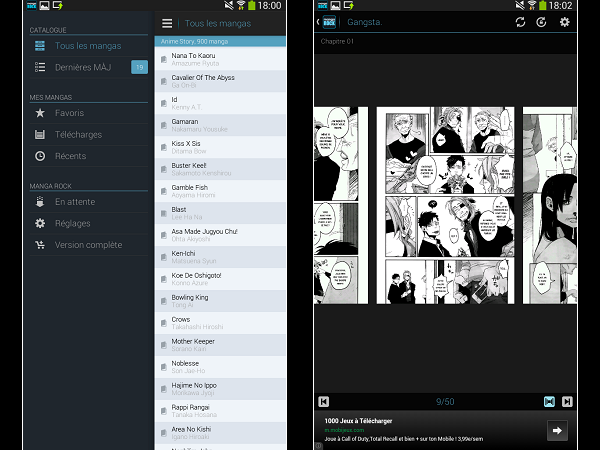The height and width of the screenshot is (450, 600).
Task: Jump to last page with the right skip icon
Action: (567, 401)
